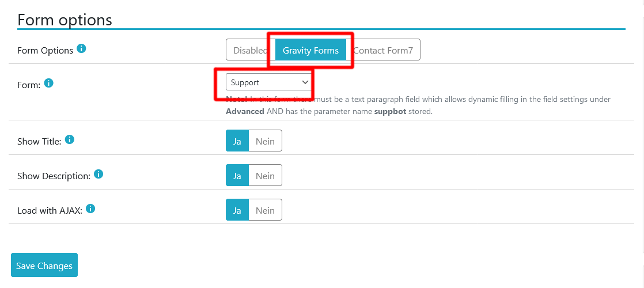Set Show Title to Ja
644x288 pixels.
(x=237, y=141)
